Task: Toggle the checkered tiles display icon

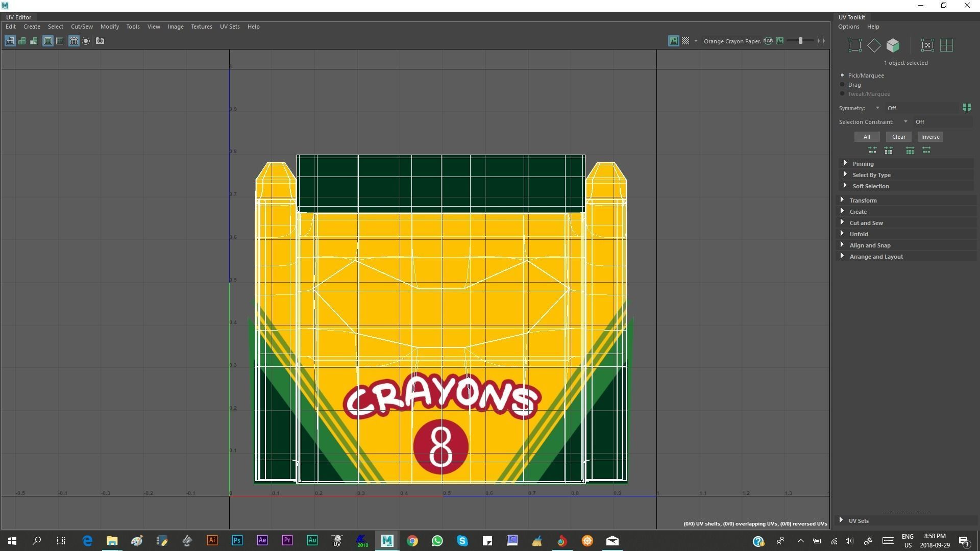Action: pyautogui.click(x=685, y=41)
